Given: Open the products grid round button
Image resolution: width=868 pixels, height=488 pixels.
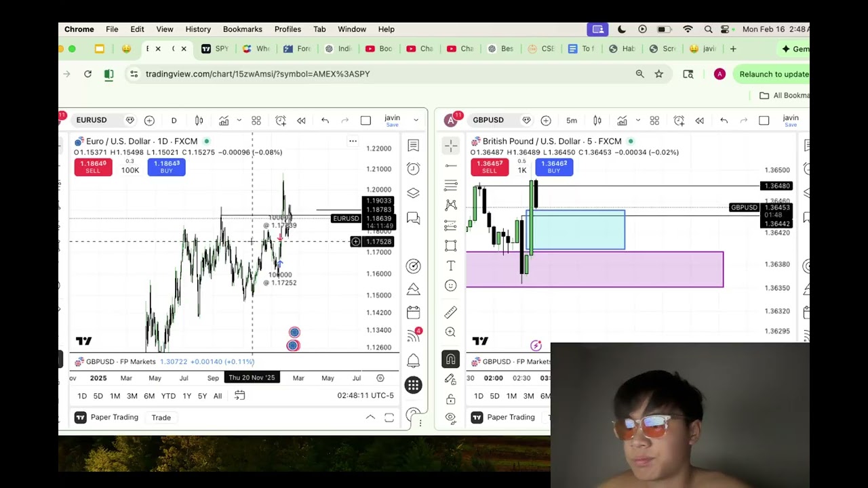Looking at the screenshot, I should 413,385.
